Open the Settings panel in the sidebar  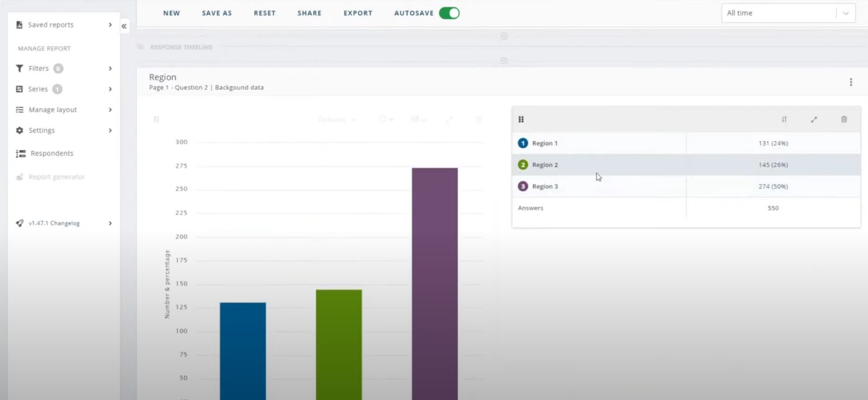click(42, 130)
